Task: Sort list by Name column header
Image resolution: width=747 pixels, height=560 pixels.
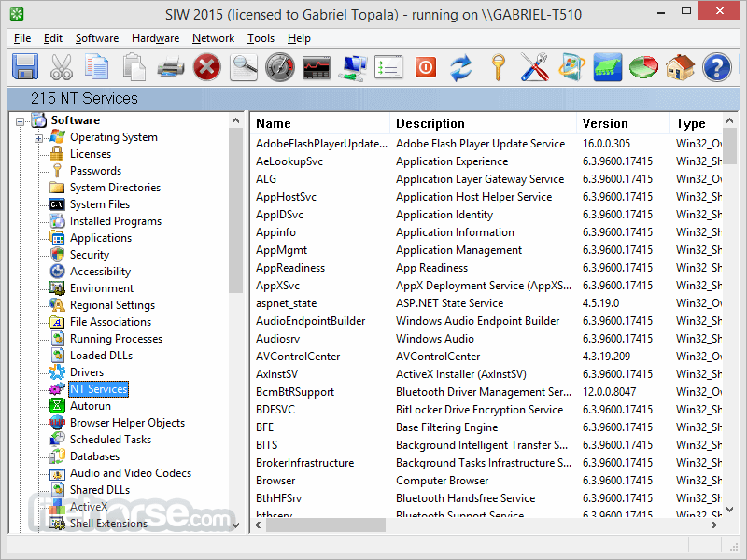Action: coord(319,123)
